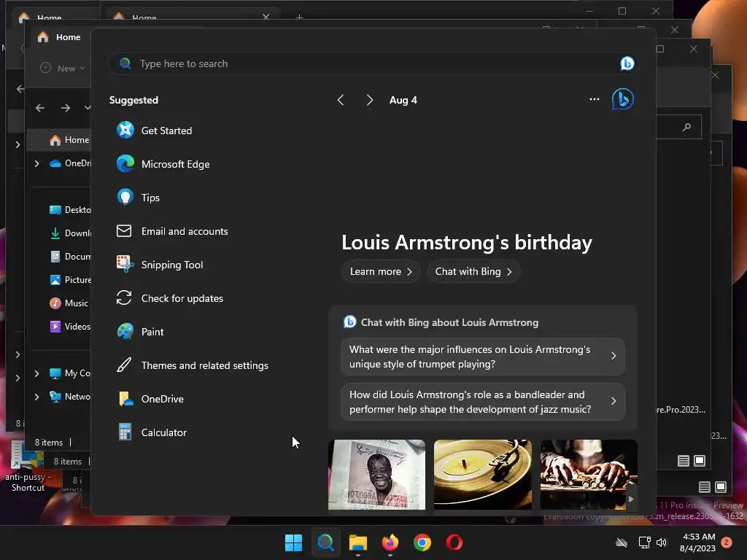Screen dimensions: 747x560
Task: Go to previous day highlight
Action: point(341,100)
